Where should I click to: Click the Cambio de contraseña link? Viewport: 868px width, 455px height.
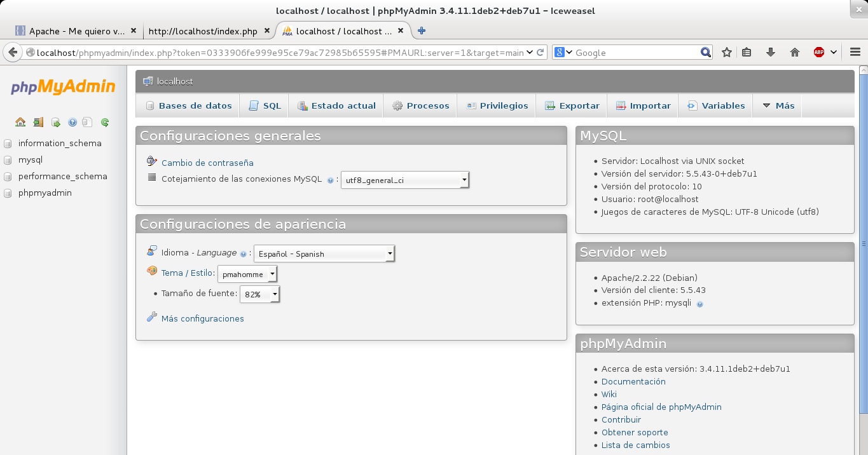point(207,163)
